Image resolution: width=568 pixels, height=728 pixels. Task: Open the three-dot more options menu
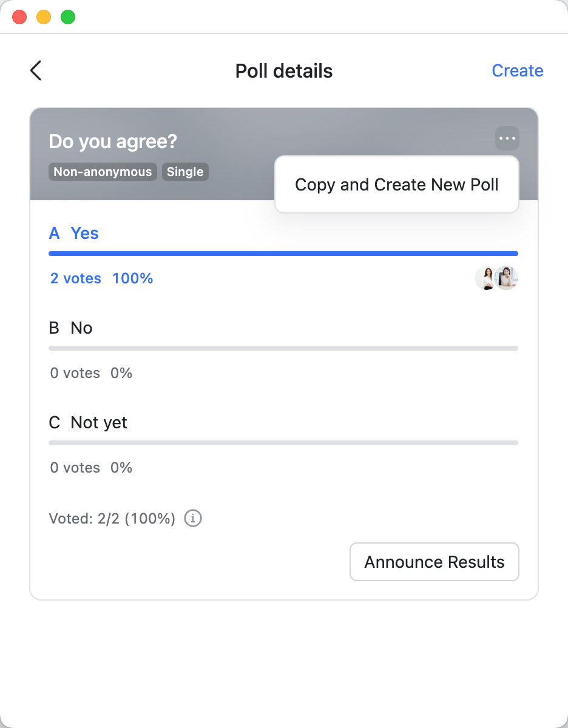[507, 138]
